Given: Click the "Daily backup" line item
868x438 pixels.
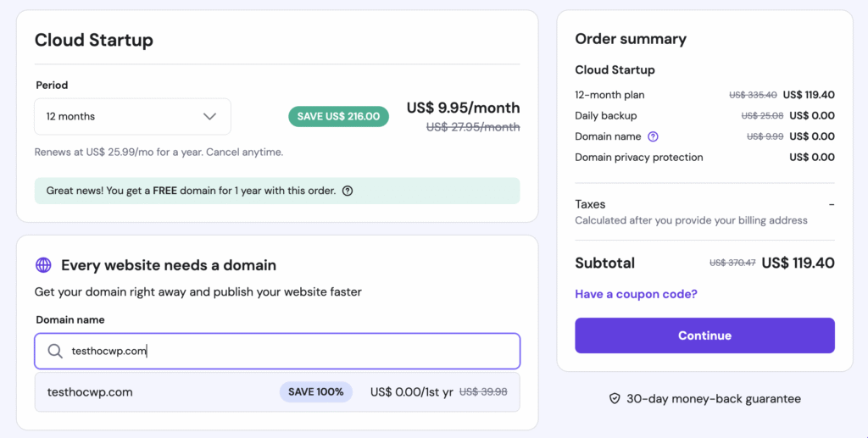Looking at the screenshot, I should coord(606,115).
